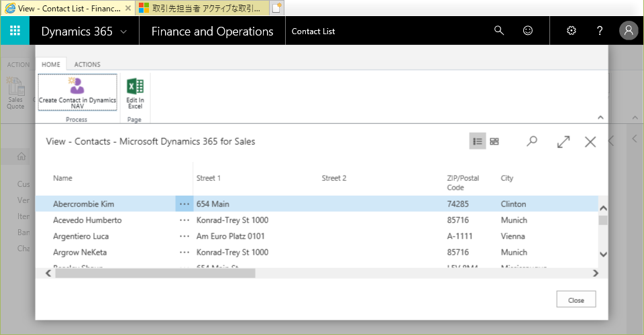Click the Close button in the dialog
The height and width of the screenshot is (335, 644).
coord(576,299)
